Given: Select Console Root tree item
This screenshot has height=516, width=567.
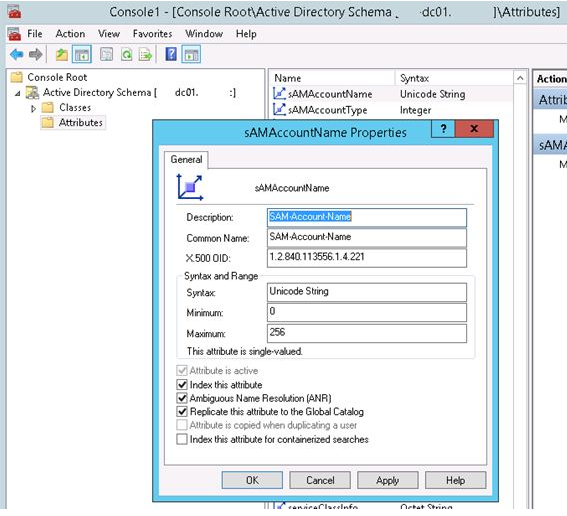Looking at the screenshot, I should 57,77.
